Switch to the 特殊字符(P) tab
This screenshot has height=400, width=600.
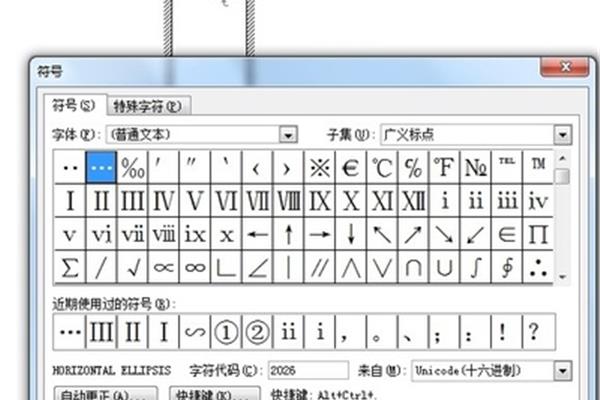(148, 106)
